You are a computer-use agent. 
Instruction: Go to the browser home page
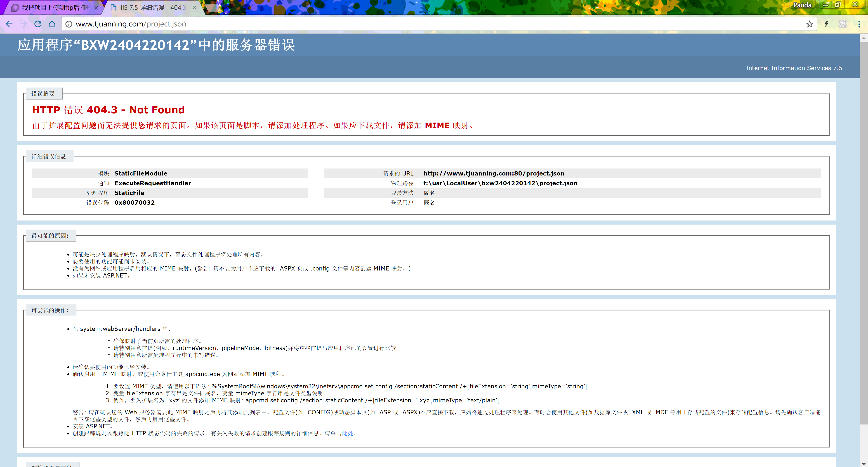tap(52, 24)
